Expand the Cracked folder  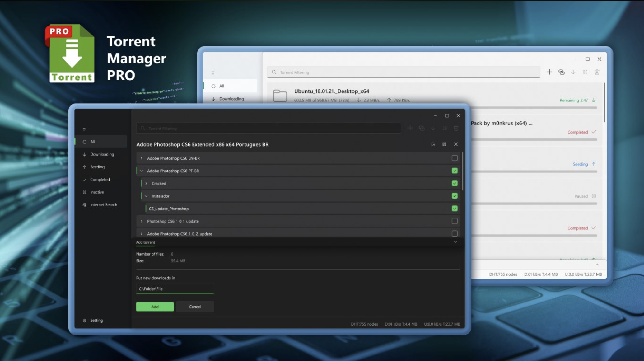146,184
